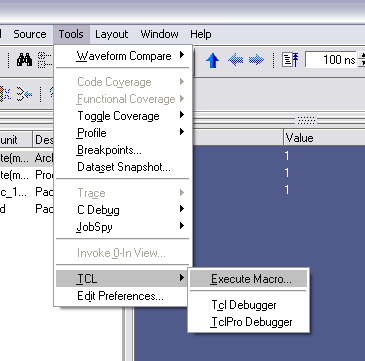The width and height of the screenshot is (365, 361).
Task: Open the Help menu
Action: pyautogui.click(x=200, y=34)
